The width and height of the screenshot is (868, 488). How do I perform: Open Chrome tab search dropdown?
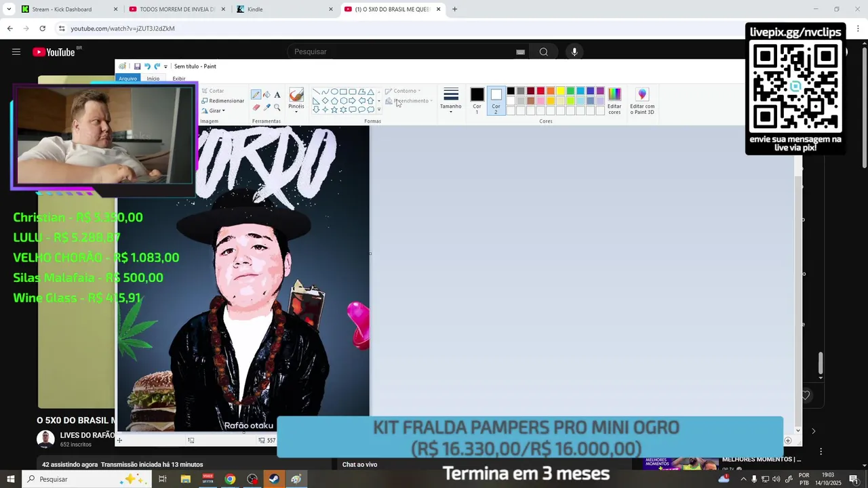[9, 9]
